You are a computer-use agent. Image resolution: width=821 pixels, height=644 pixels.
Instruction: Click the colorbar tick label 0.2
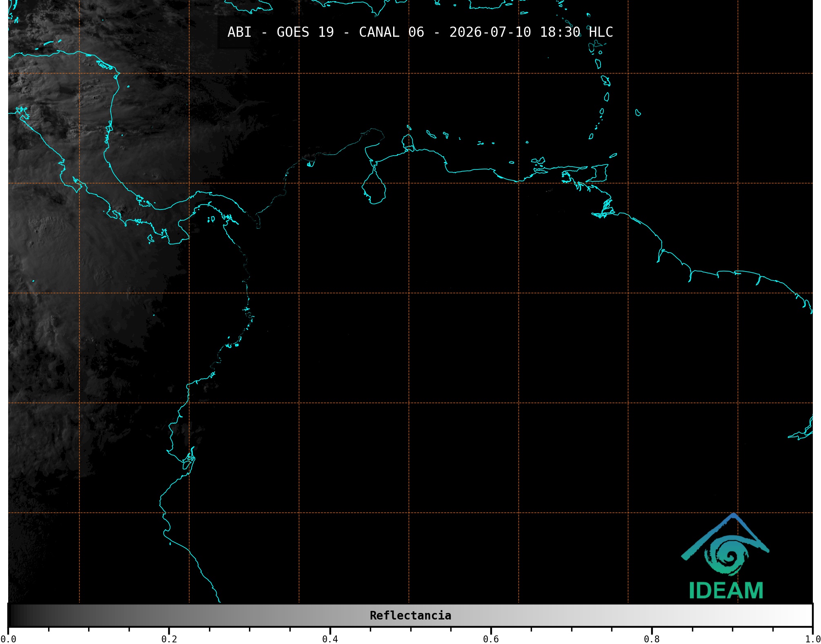169,639
